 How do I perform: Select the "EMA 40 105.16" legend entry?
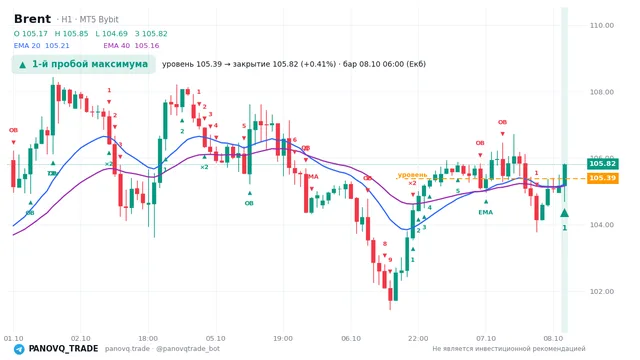coord(131,46)
